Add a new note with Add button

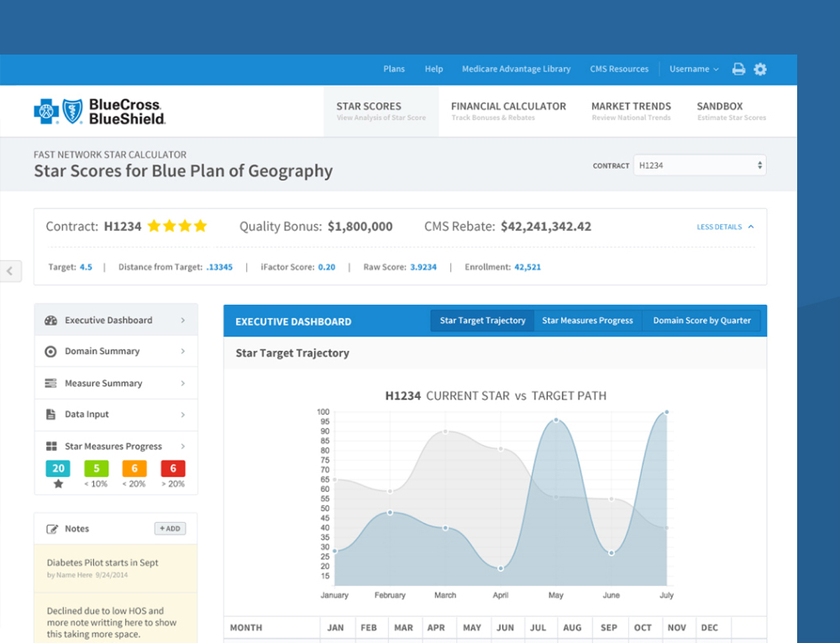(170, 529)
